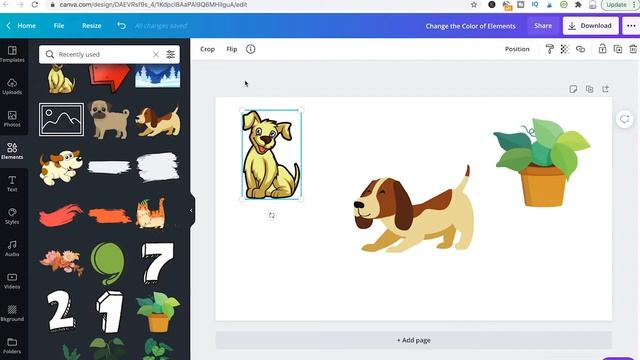
Task: Click the Transparency checkerboard icon
Action: 564,49
